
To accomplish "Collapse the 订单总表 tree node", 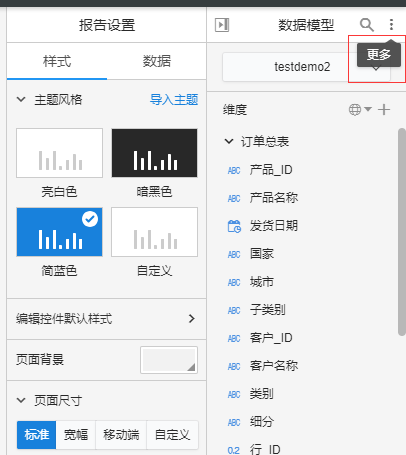I will [229, 141].
